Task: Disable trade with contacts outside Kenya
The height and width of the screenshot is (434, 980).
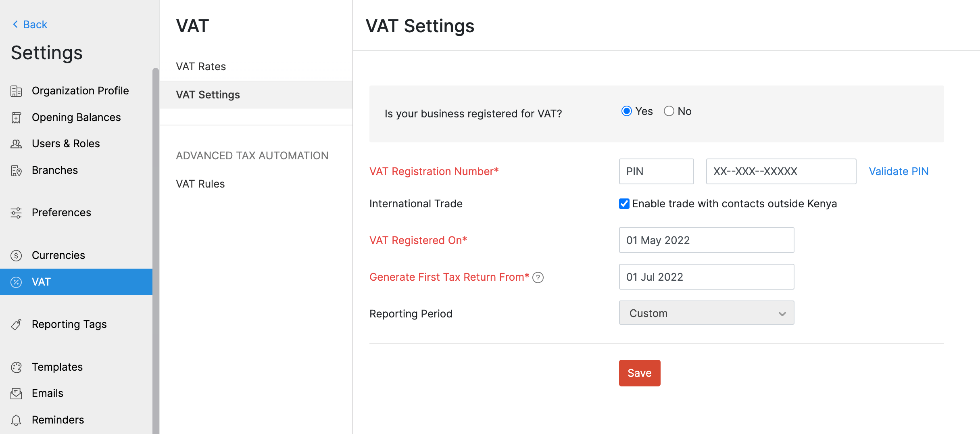Action: coord(624,204)
